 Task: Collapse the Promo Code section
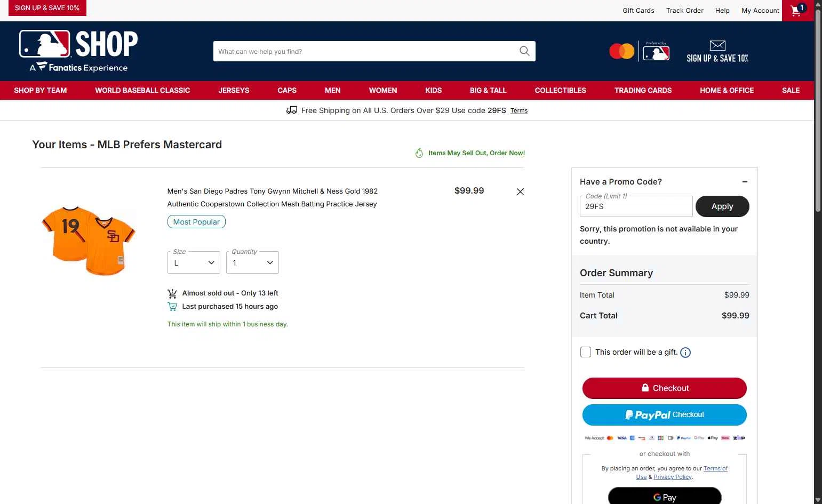pyautogui.click(x=745, y=182)
